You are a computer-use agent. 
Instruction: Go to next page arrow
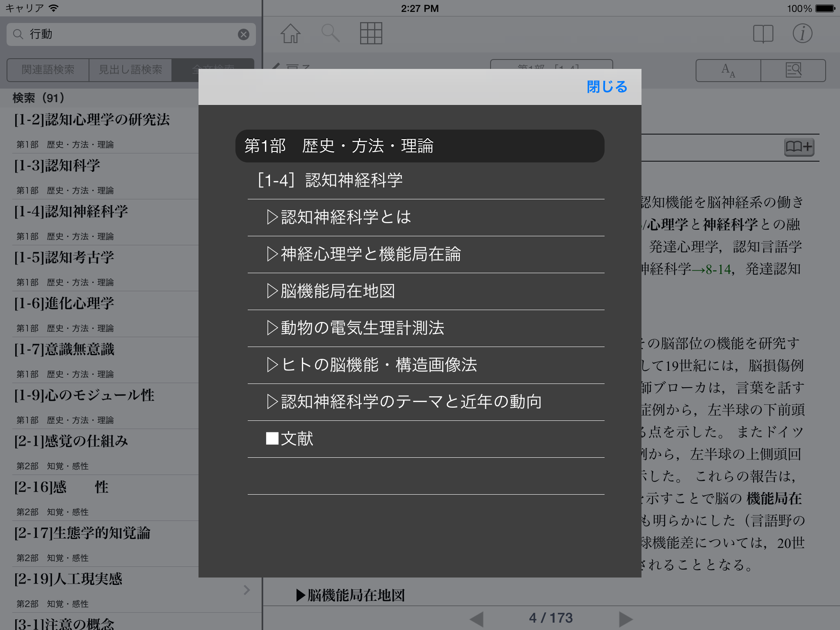[x=625, y=619]
